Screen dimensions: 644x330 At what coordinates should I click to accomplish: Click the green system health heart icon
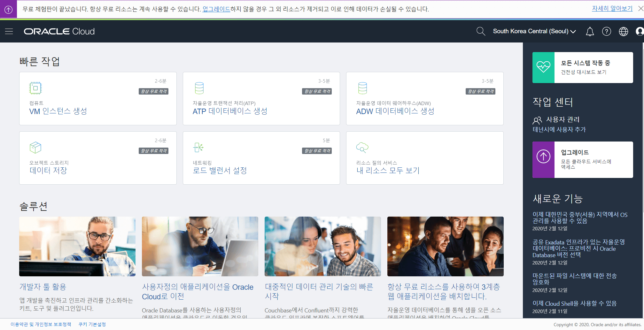(x=543, y=67)
